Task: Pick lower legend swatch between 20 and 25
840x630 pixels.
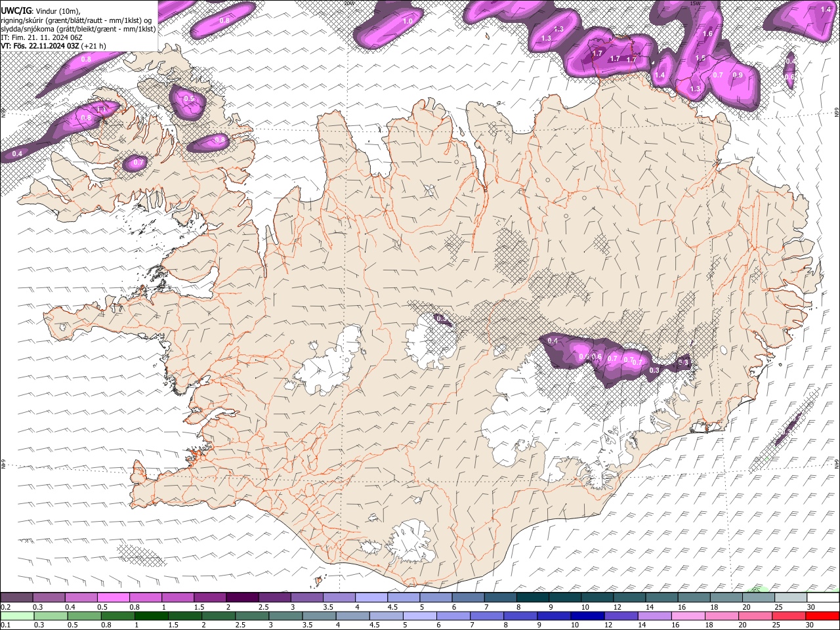Action: coord(756,616)
